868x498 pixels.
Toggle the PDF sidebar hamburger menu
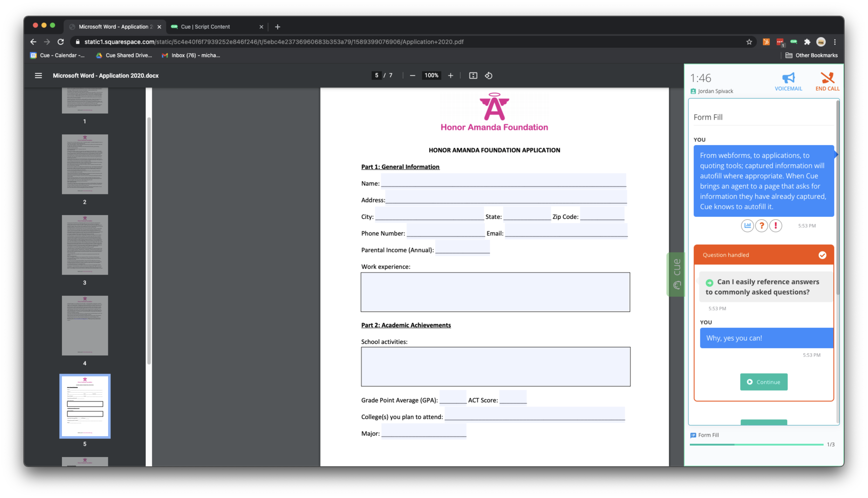coord(38,76)
